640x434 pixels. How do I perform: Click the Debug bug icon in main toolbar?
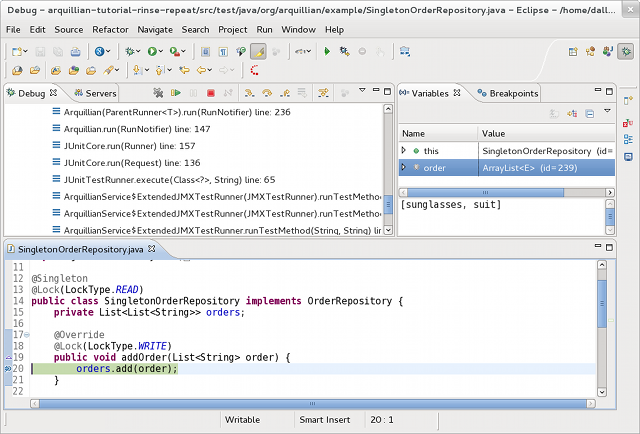[132, 50]
